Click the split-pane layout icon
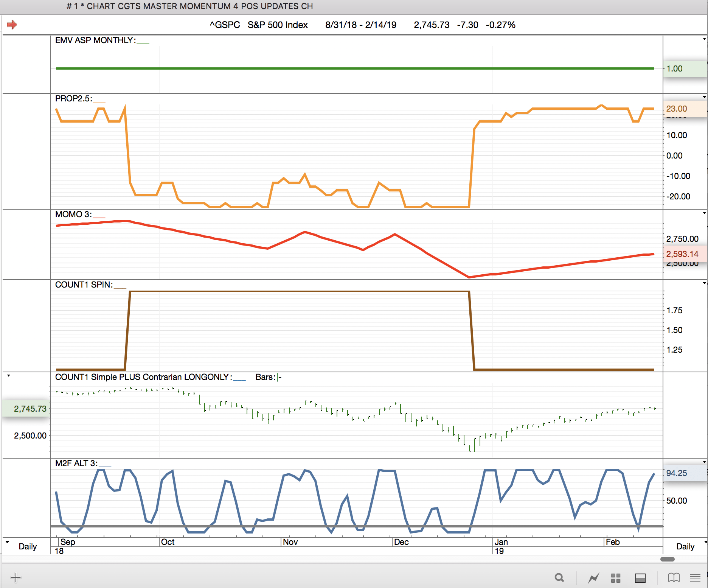The height and width of the screenshot is (588, 708). [640, 578]
